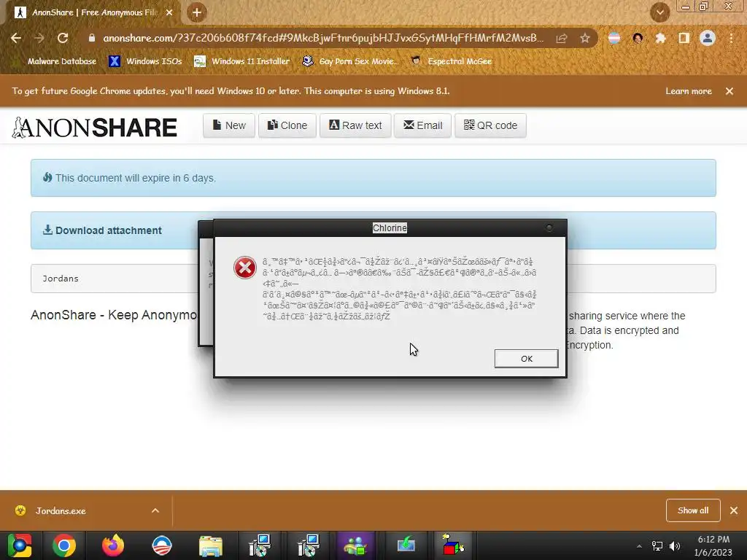Close the downloads bar
This screenshot has width=747, height=560.
[734, 510]
